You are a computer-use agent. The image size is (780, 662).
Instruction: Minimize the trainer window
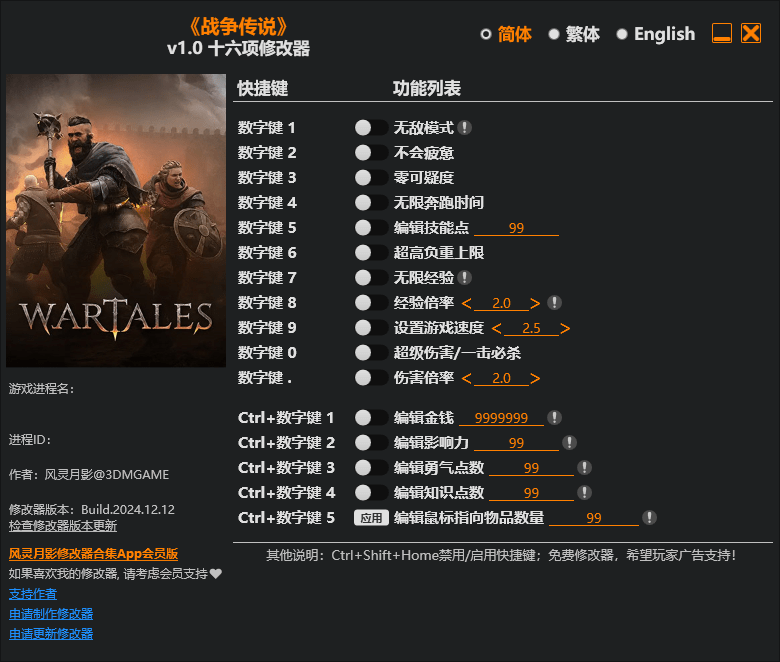[x=721, y=33]
